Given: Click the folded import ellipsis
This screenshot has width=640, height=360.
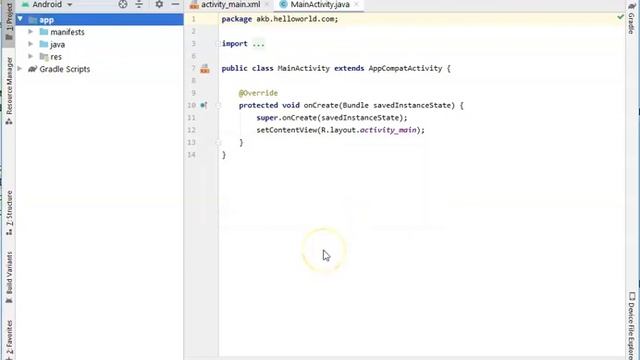Looking at the screenshot, I should [x=258, y=44].
